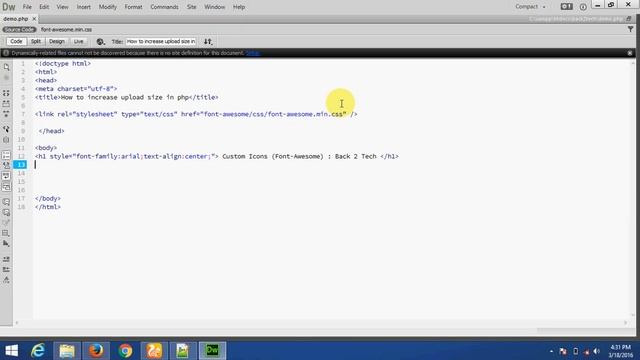Click the Balance Braces icon
The height and width of the screenshot is (360, 640).
pos(6,140)
